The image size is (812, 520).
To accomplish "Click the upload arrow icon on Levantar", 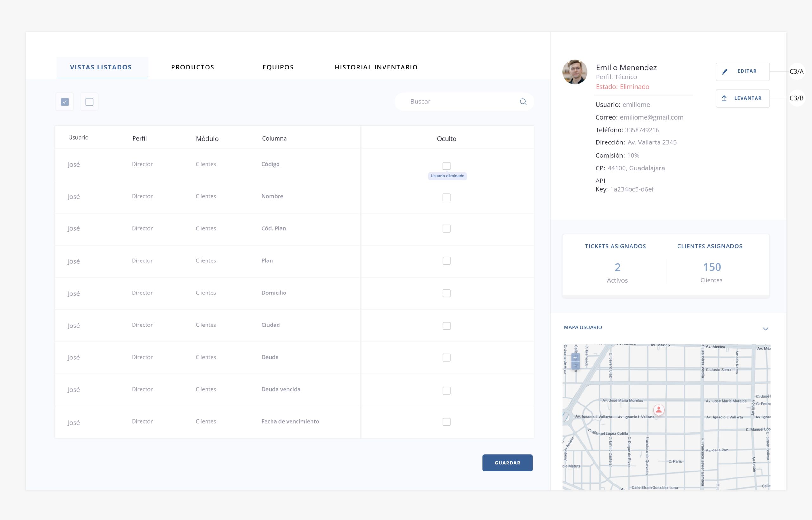I will point(724,98).
